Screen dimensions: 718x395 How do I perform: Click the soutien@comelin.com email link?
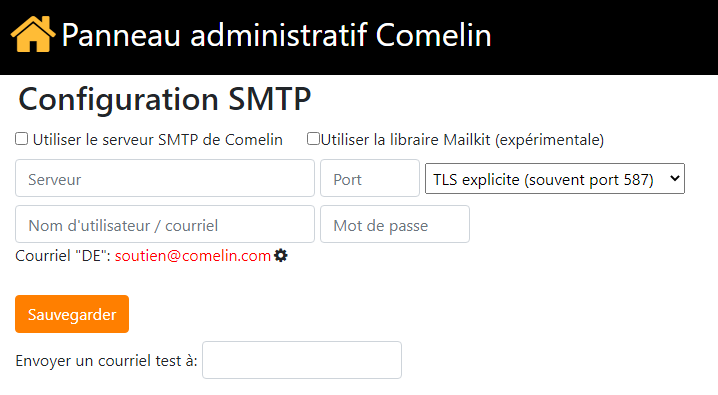point(193,255)
